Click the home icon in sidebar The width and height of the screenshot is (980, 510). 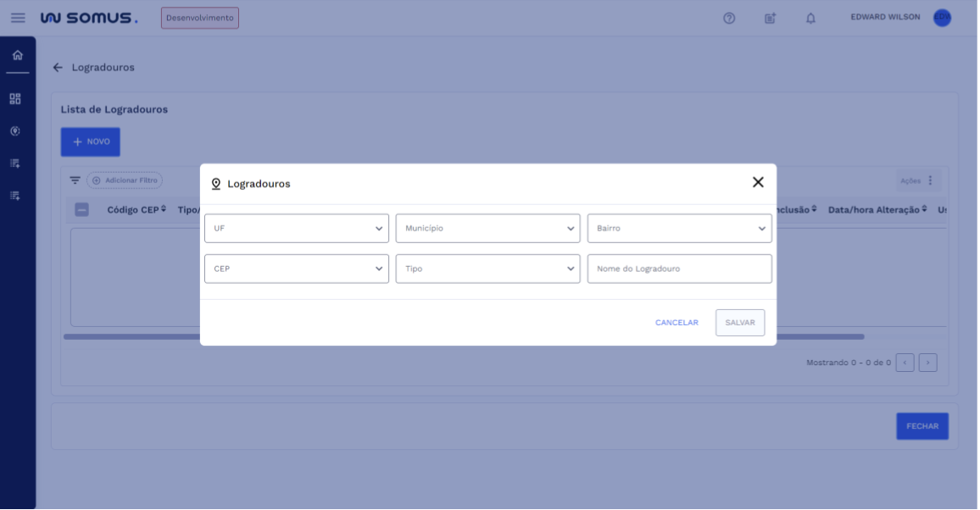pos(17,56)
